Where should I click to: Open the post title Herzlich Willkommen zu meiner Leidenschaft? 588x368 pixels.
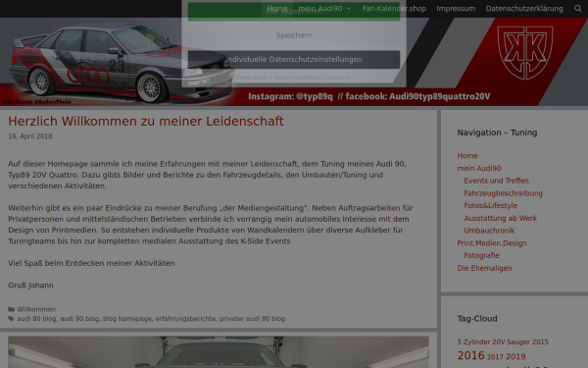coord(146,122)
